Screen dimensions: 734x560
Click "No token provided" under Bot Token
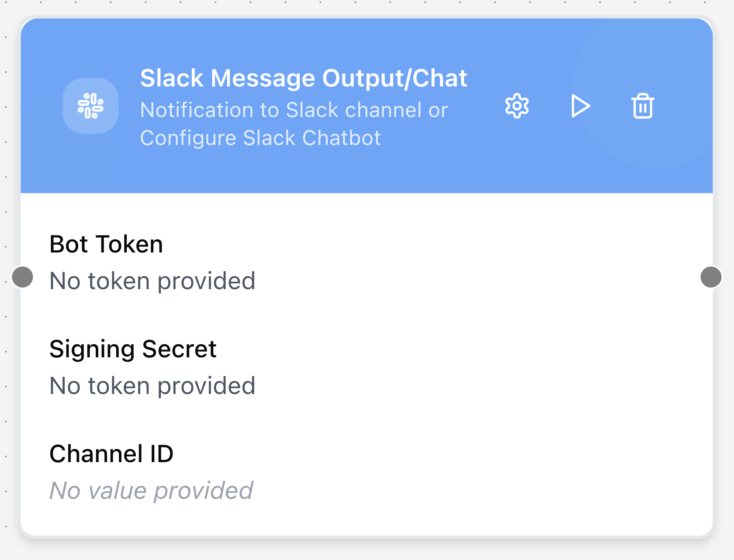152,281
